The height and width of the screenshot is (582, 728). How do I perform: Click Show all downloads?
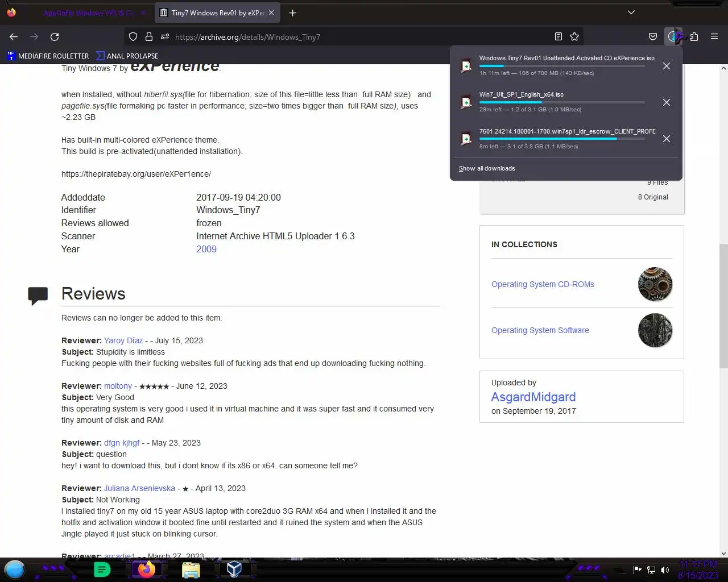click(x=487, y=168)
